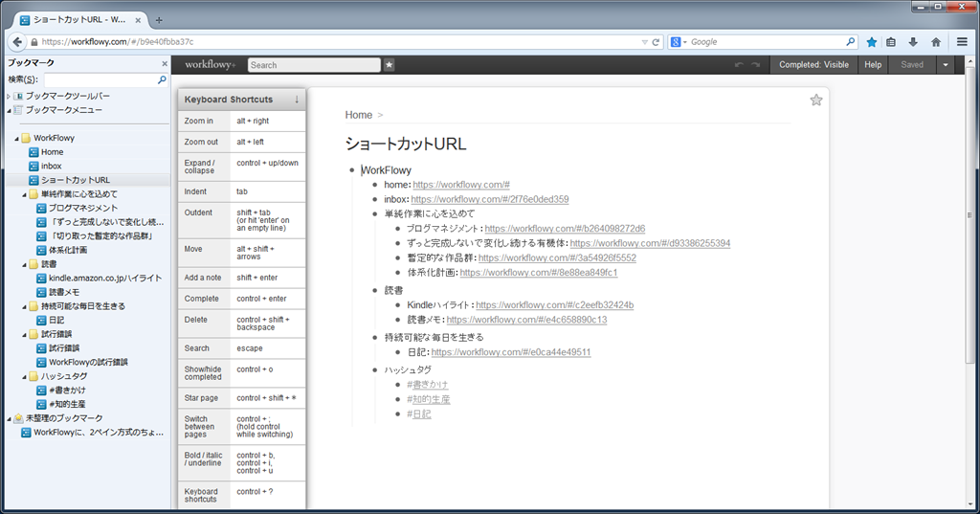
Task: Click the Saved status button
Action: pyautogui.click(x=912, y=64)
